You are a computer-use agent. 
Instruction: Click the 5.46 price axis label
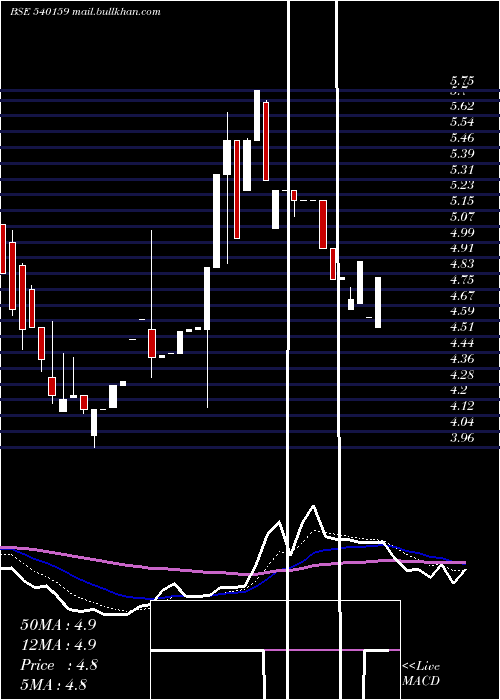(462, 138)
